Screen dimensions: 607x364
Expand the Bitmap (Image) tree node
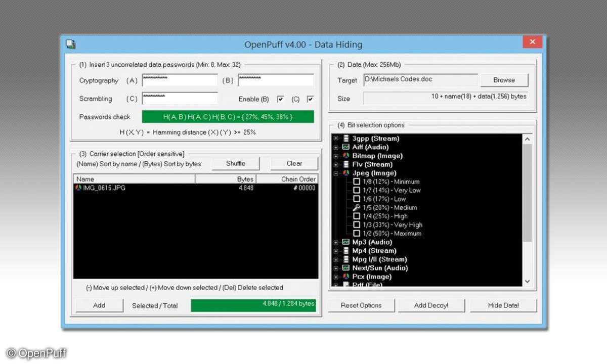[336, 156]
